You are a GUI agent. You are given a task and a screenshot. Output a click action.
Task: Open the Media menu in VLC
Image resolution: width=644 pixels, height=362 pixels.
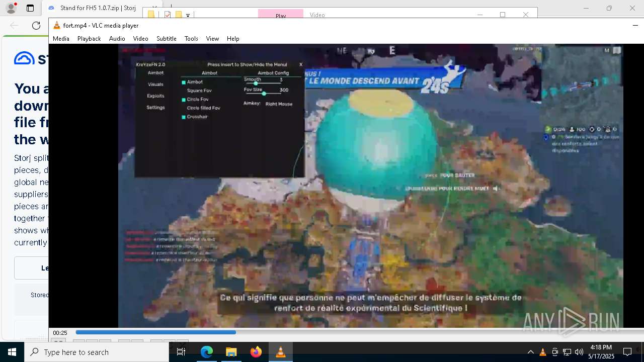pos(61,38)
